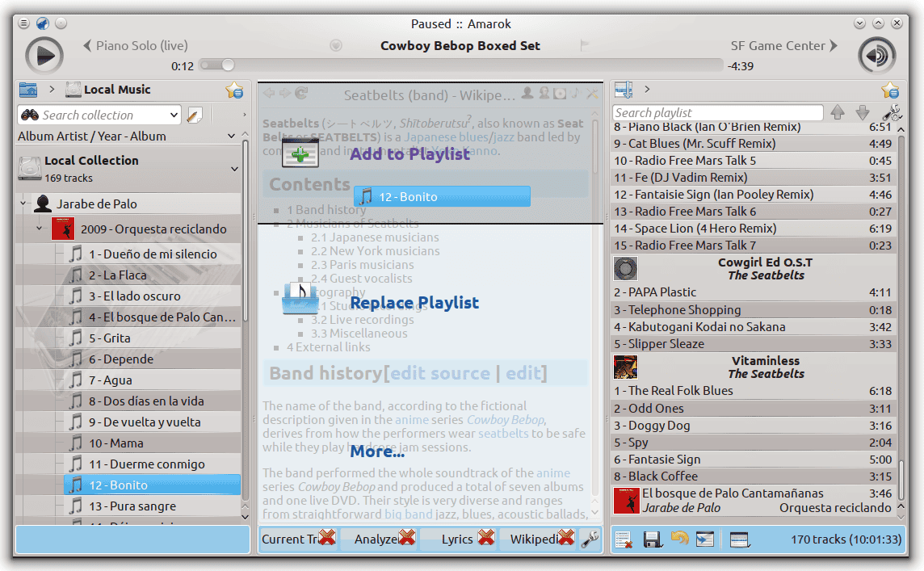This screenshot has width=924, height=571.
Task: Click the volume speaker button
Action: point(876,56)
